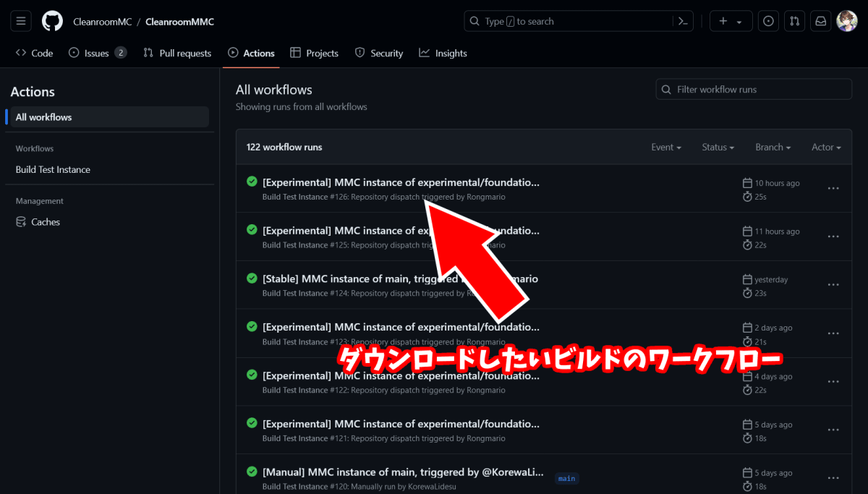Open the three-dot menu for run #120
The image size is (868, 494).
point(833,478)
